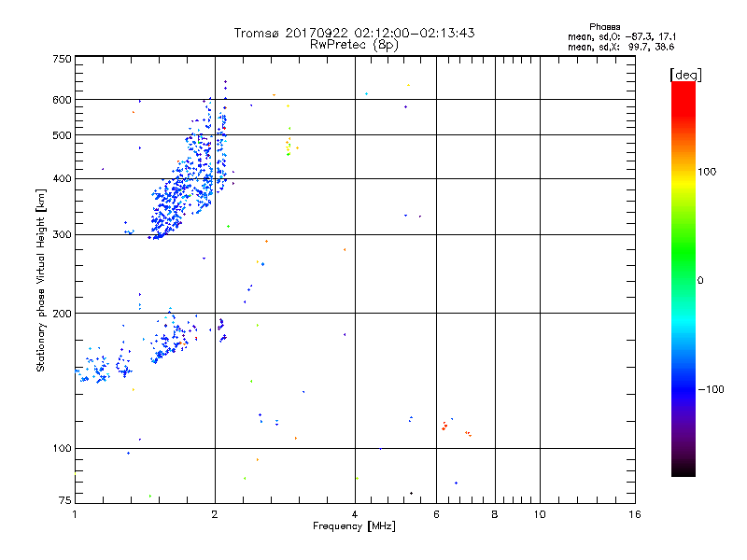Click the x-axis tick label '4'

tap(355, 514)
